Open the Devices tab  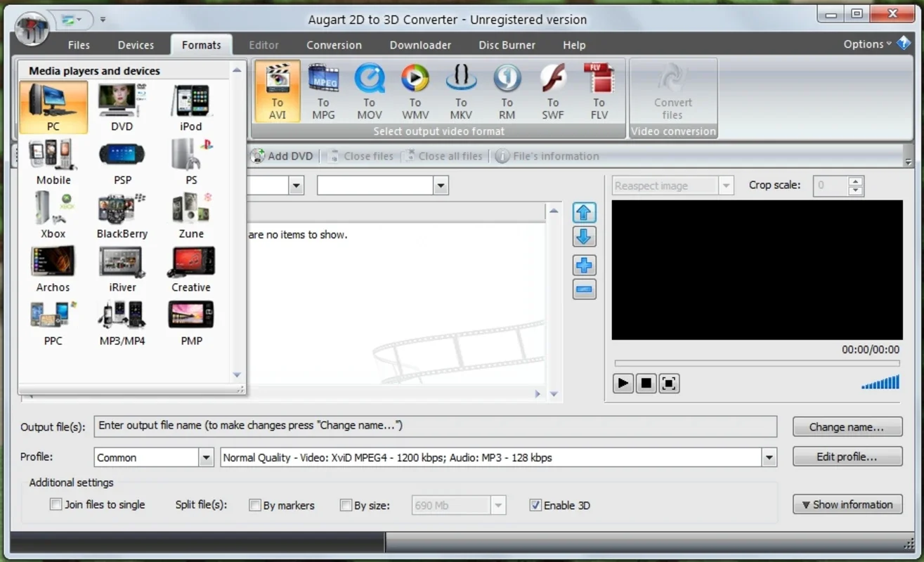click(136, 45)
